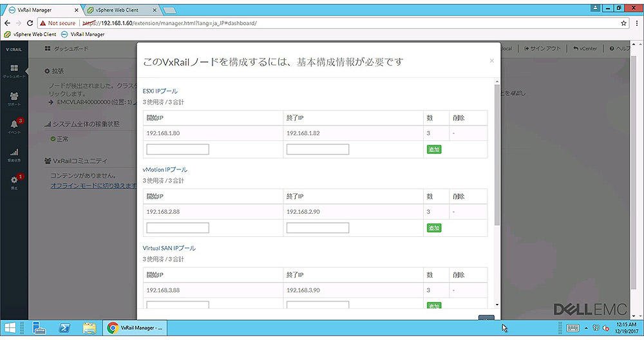Open the Dashboard sidebar icon
This screenshot has height=340, width=644.
pyautogui.click(x=14, y=70)
